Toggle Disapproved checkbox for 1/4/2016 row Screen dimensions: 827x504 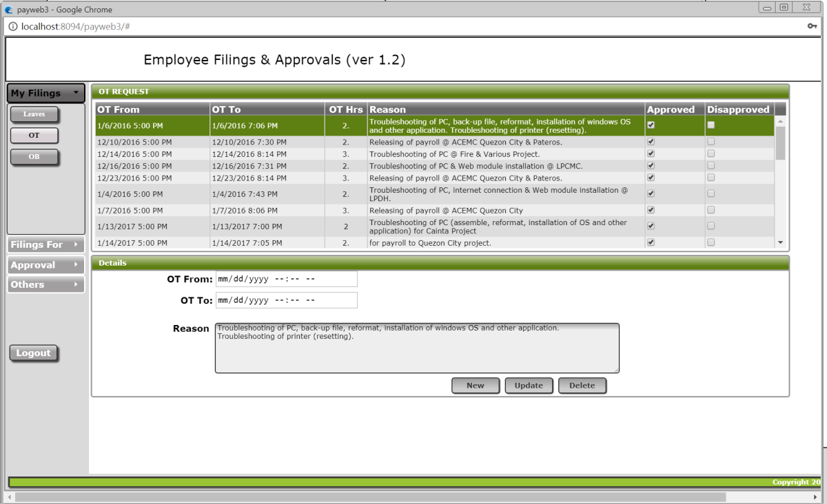711,193
